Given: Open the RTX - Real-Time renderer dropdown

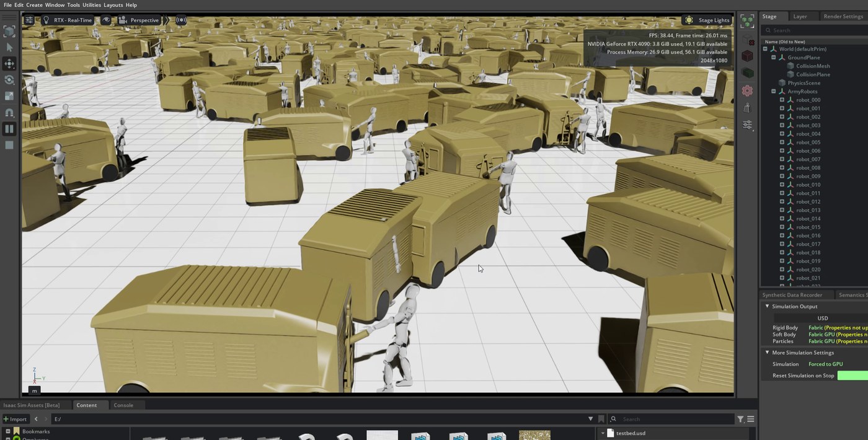Looking at the screenshot, I should tap(66, 20).
